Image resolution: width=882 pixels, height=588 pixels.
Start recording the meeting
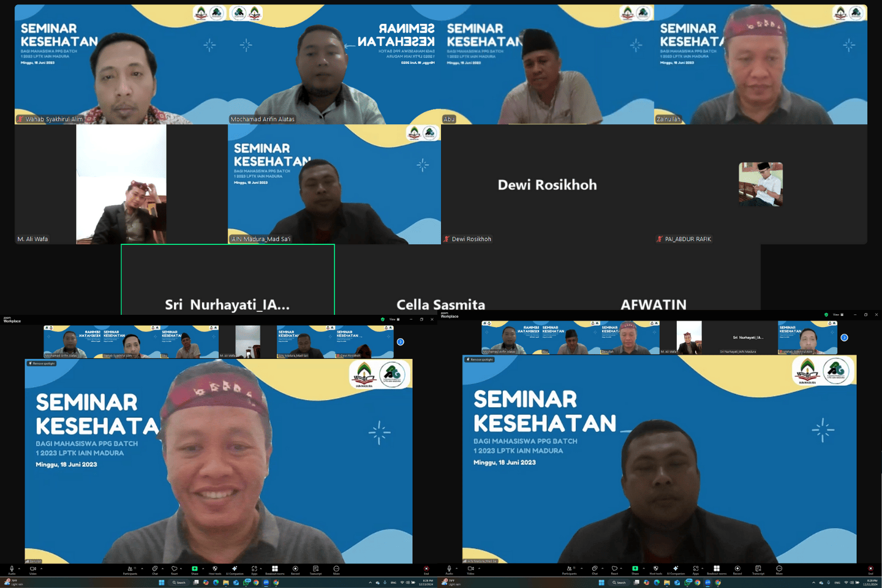[295, 568]
